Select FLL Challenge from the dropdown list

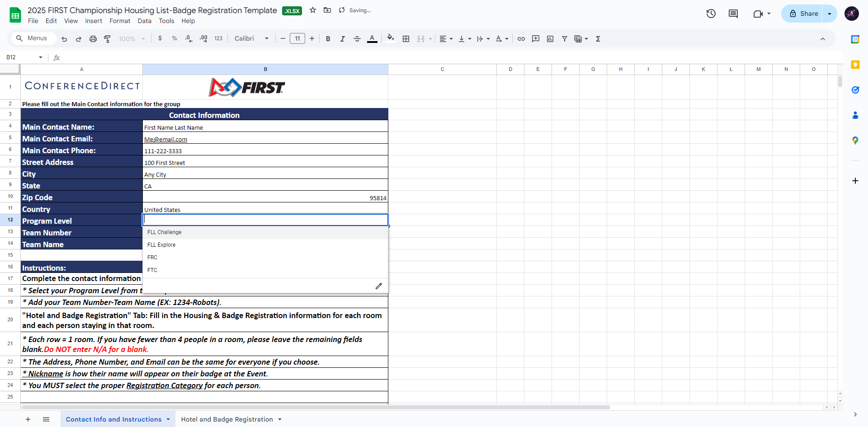[265, 232]
